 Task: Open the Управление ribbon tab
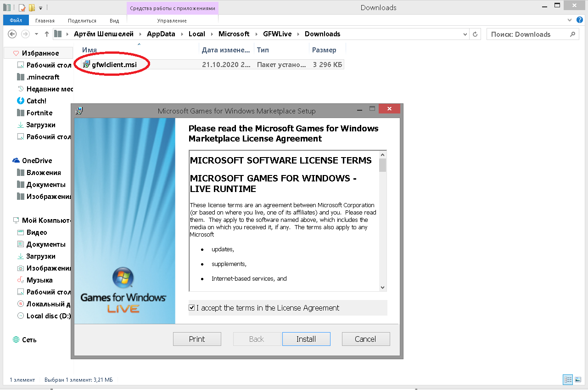point(172,20)
